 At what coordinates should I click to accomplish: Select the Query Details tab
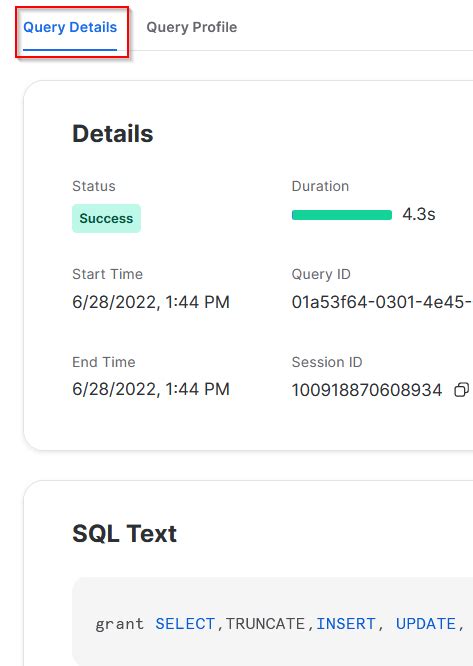[70, 27]
